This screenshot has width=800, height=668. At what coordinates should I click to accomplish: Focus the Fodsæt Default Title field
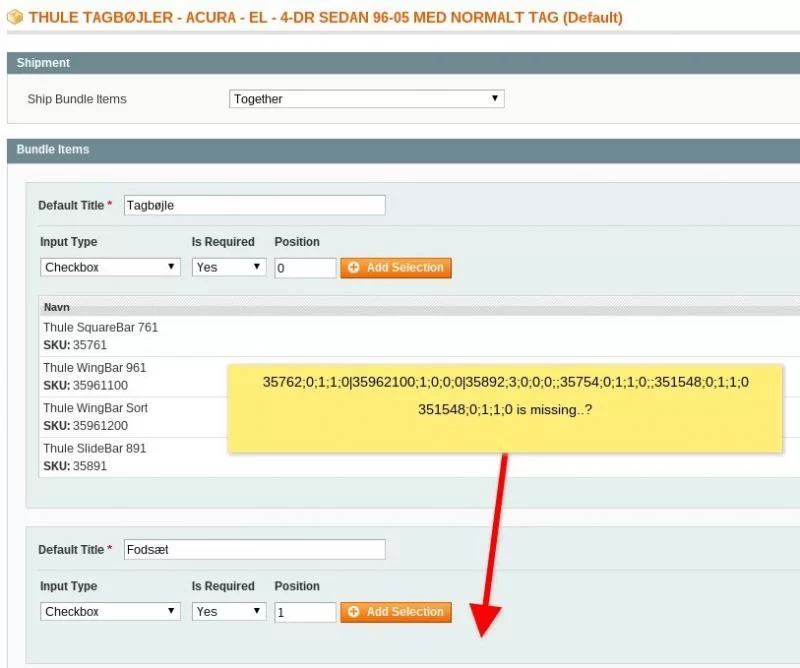[x=255, y=550]
